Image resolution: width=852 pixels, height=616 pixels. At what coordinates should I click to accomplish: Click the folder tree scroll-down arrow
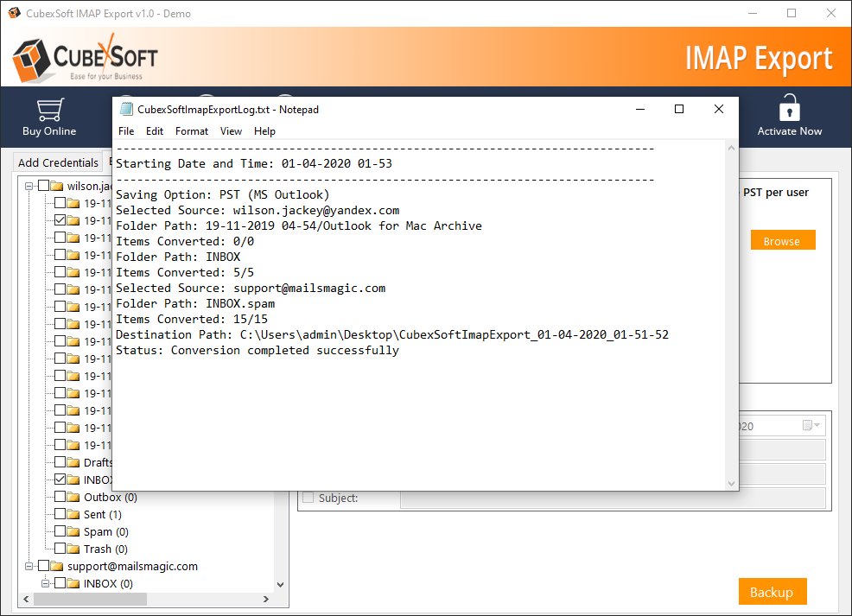280,585
